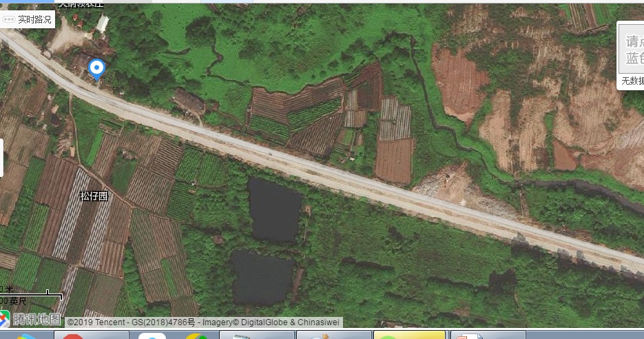Viewport: 644px width, 339px height.
Task: Open the rightmost taskbar button with red document icon
Action: (488, 336)
